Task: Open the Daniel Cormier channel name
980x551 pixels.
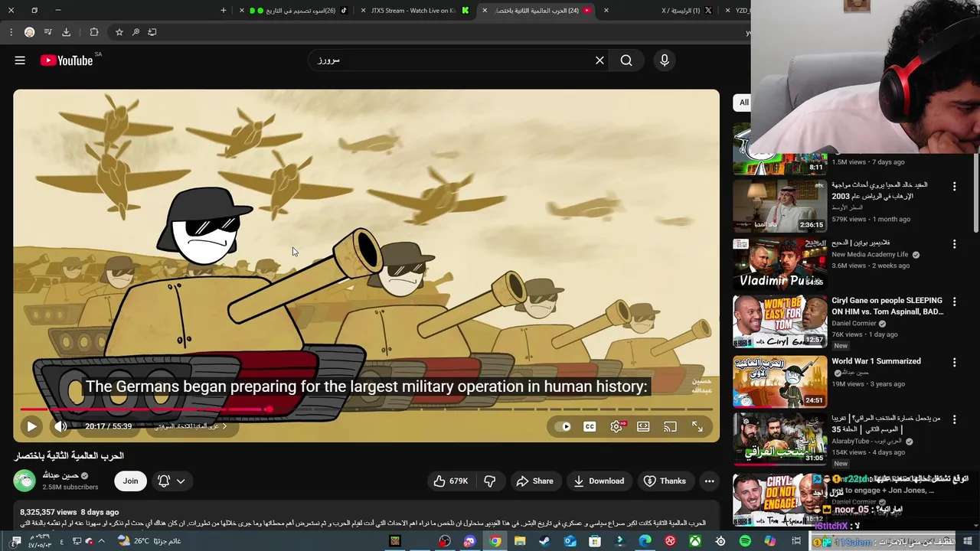Action: (x=854, y=323)
